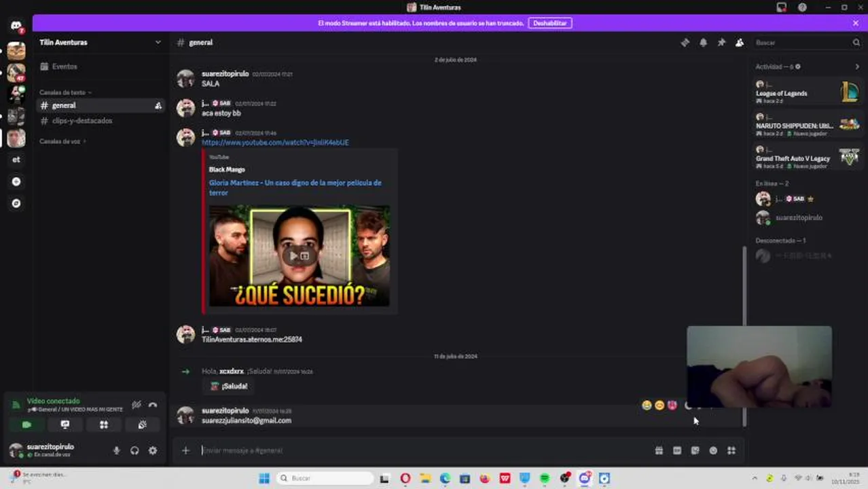Collapse the Canales de texto category
The height and width of the screenshot is (489, 868).
coord(65,92)
